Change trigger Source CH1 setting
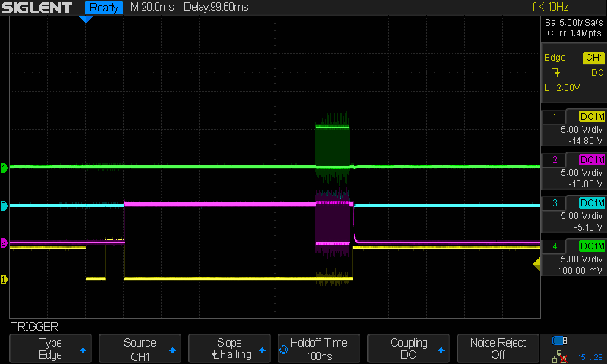607x364 pixels. coord(140,349)
